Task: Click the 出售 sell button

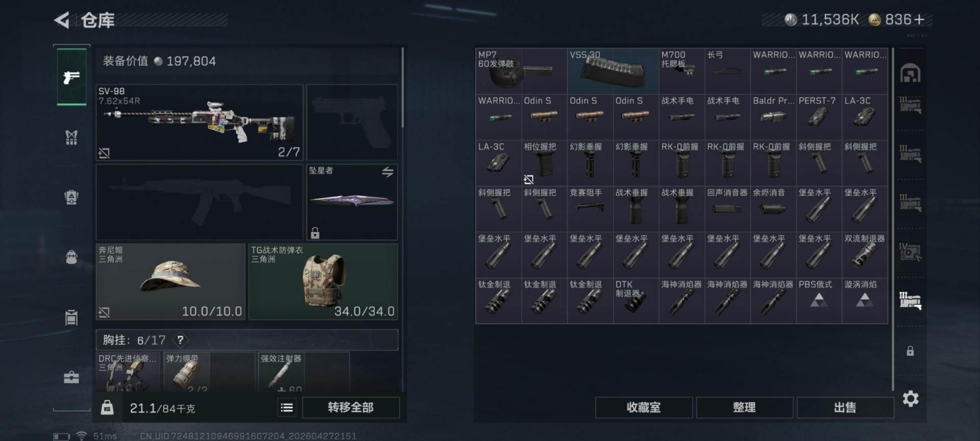Action: click(x=845, y=407)
